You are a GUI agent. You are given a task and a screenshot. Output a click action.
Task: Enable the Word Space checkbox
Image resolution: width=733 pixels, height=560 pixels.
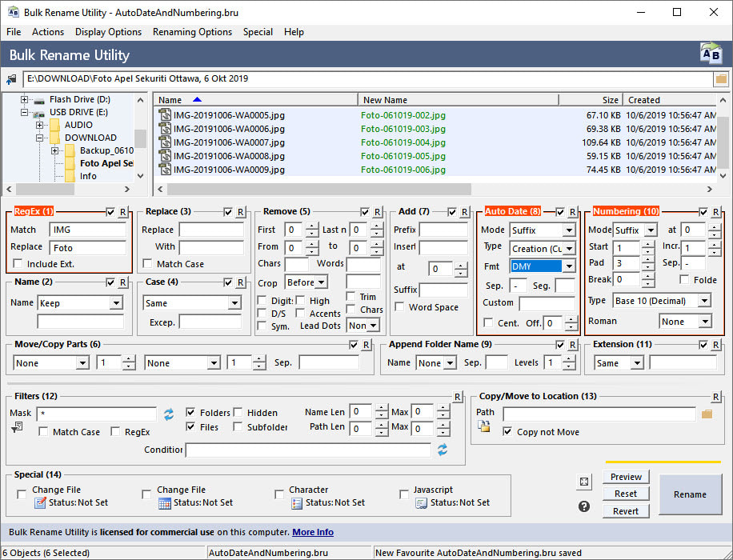[399, 306]
